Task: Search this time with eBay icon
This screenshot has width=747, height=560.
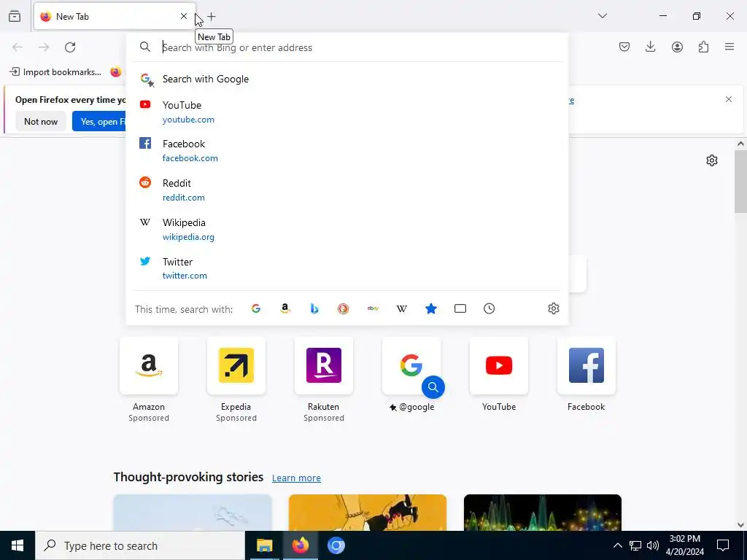Action: (373, 308)
